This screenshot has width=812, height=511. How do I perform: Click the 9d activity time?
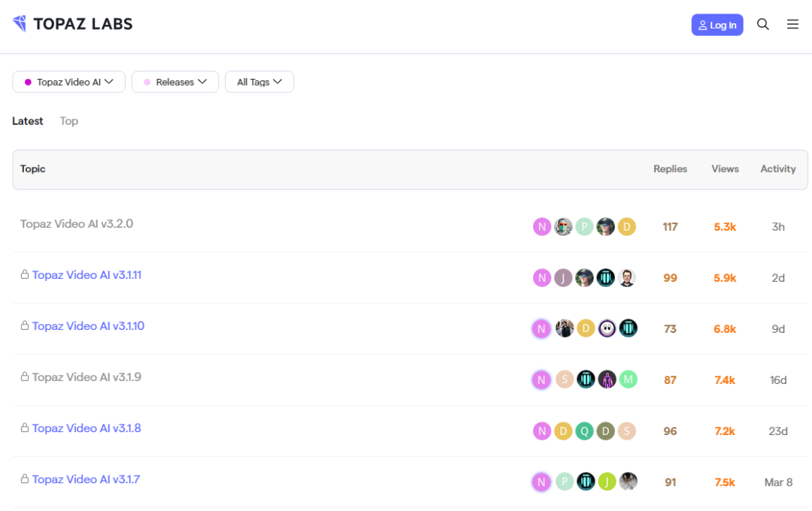(778, 328)
